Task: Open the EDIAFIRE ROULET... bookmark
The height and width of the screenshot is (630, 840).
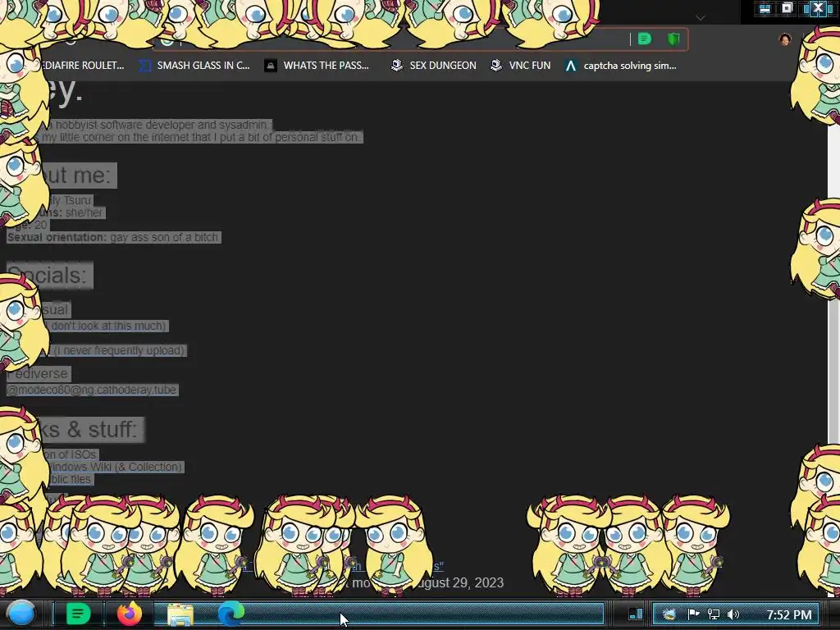Action: coord(82,66)
